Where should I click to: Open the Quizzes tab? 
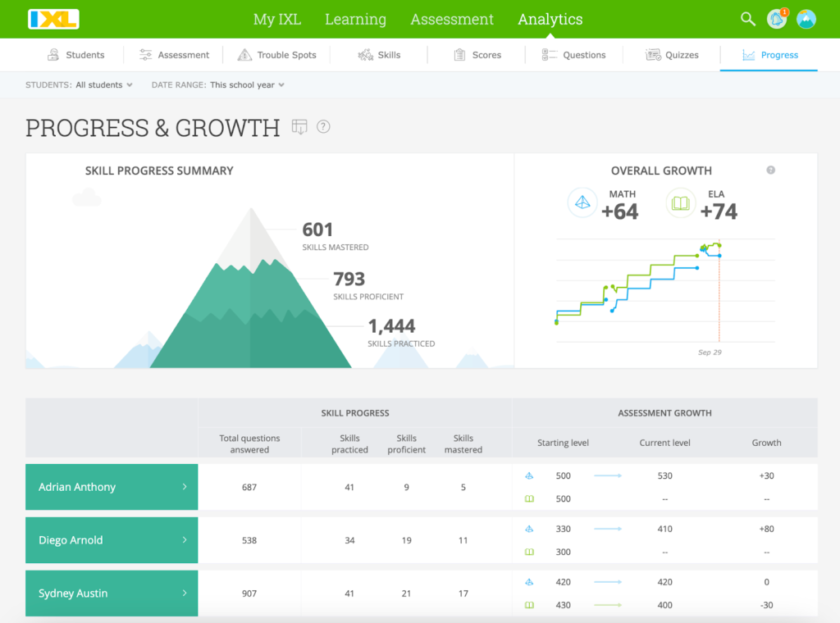[x=673, y=55]
